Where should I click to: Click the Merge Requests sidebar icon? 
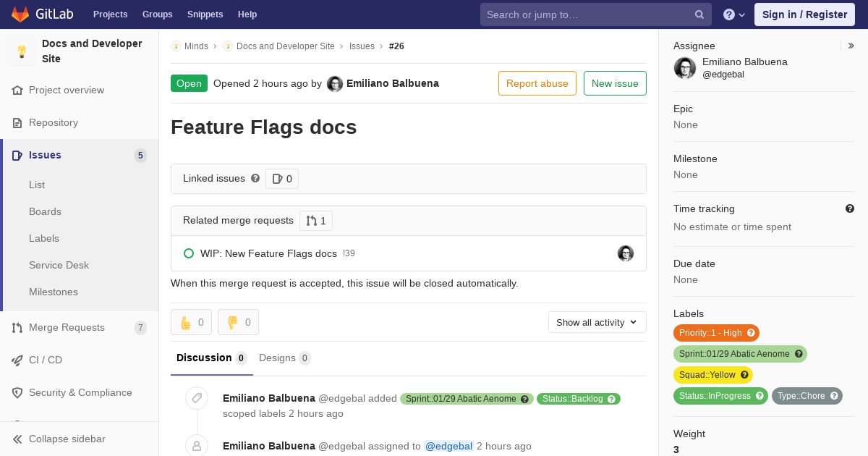(17, 328)
